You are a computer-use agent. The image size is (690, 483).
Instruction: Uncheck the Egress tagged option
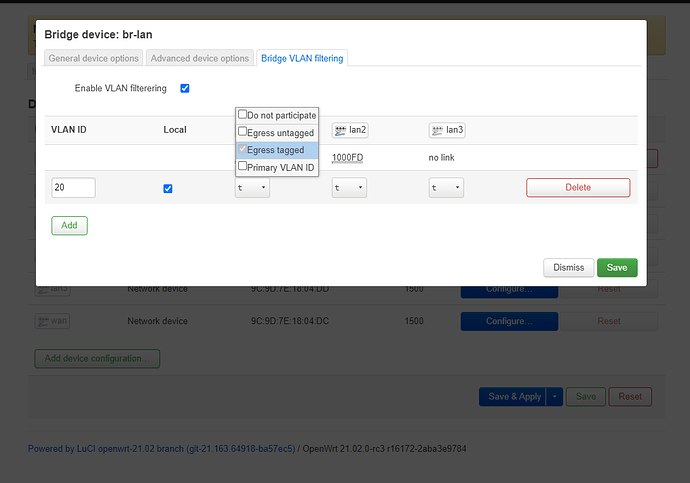242,149
